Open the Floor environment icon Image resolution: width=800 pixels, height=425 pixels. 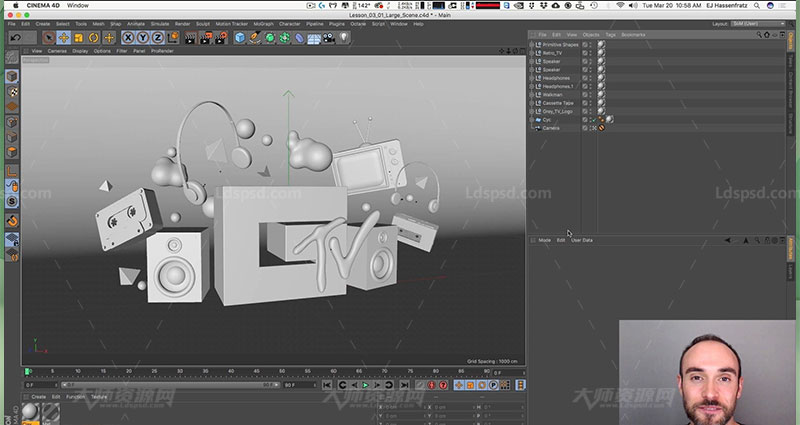pos(314,37)
